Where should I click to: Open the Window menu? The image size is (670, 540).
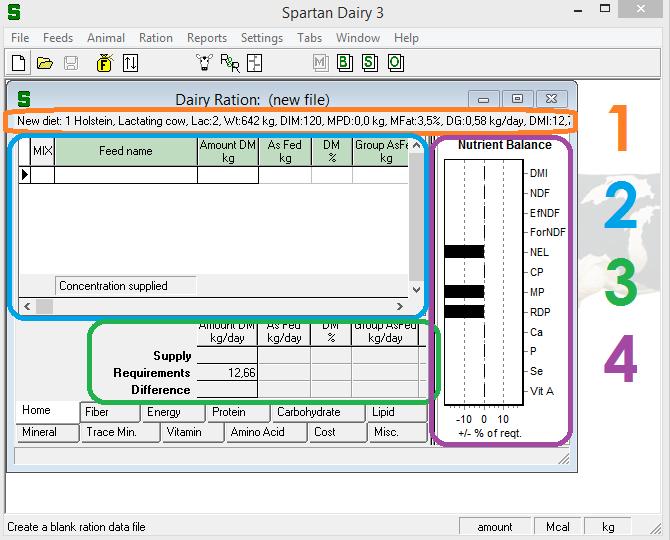pyautogui.click(x=358, y=38)
